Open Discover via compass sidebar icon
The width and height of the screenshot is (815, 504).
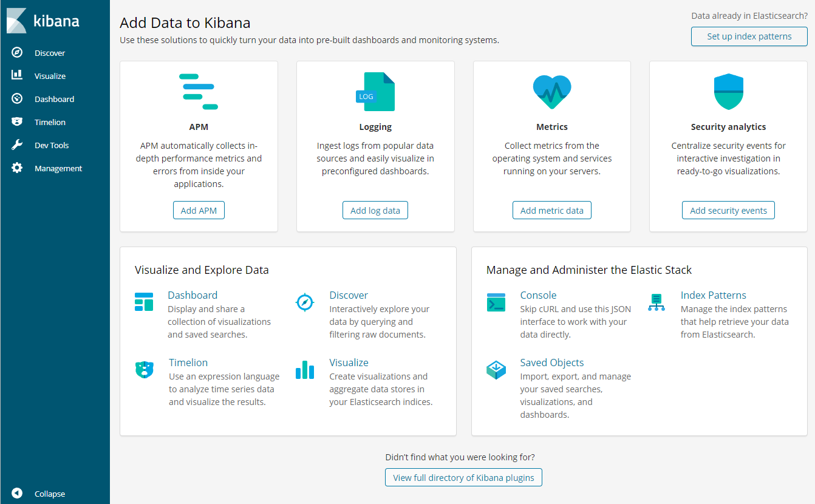[17, 53]
